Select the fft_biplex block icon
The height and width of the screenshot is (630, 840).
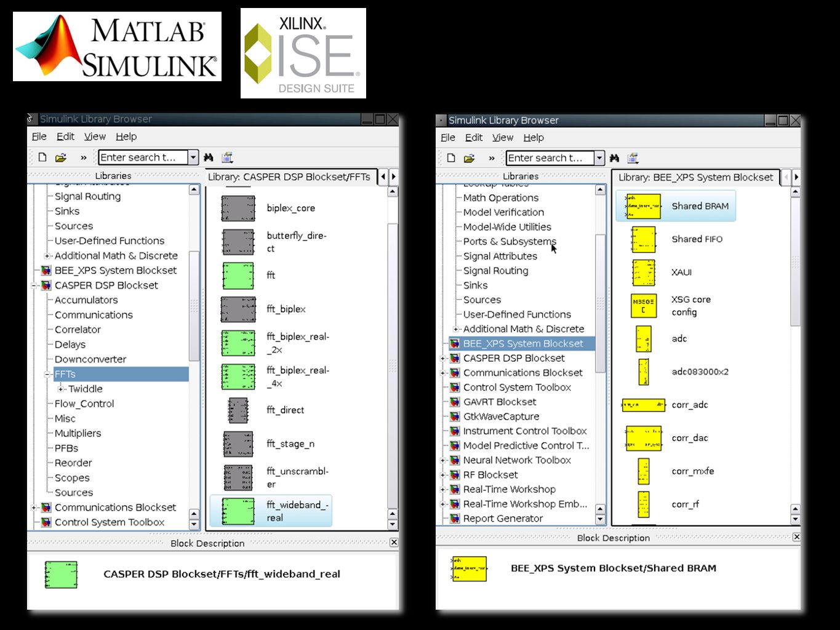tap(238, 309)
